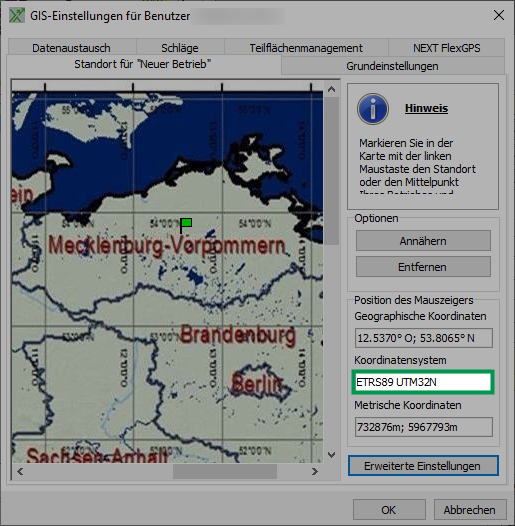Open Erweiterte Einstellungen

(x=423, y=466)
